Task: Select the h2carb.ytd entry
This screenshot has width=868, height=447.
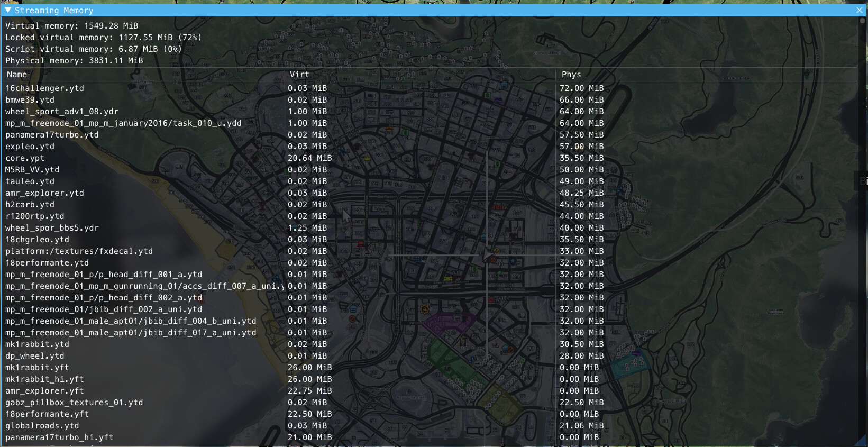Action: click(30, 205)
